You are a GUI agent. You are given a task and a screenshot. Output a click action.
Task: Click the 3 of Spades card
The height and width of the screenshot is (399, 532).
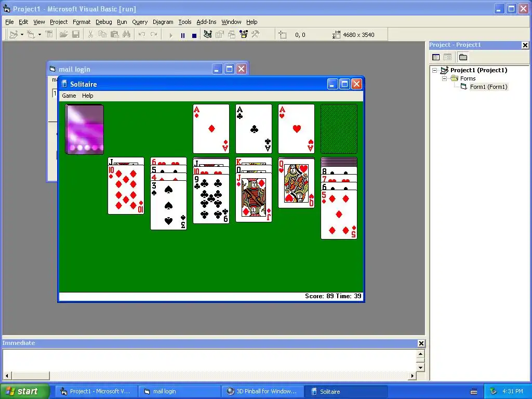[x=168, y=205]
